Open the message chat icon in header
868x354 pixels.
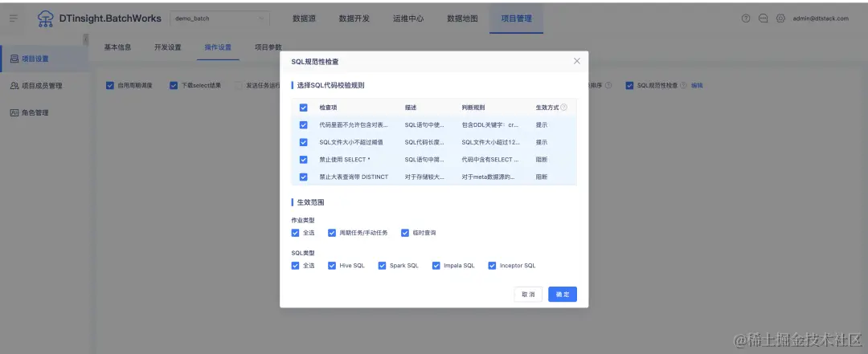click(763, 18)
